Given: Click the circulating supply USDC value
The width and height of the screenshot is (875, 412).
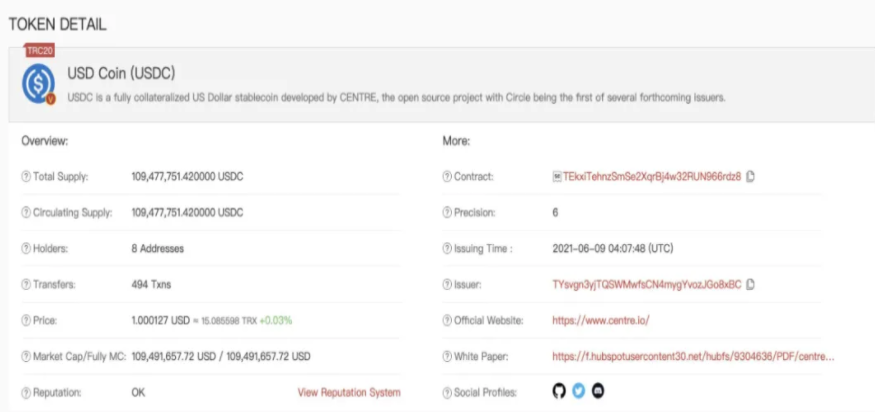Looking at the screenshot, I should point(188,213).
